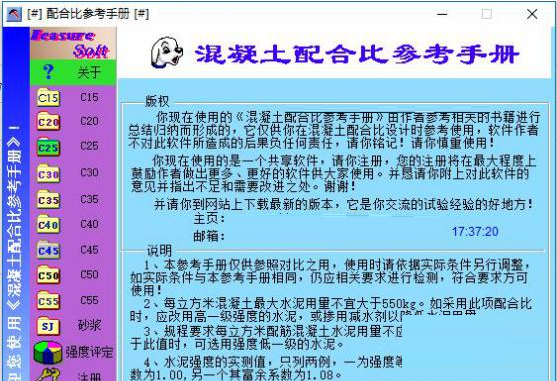Click the C35 folder icon
557x381 pixels.
pos(48,200)
